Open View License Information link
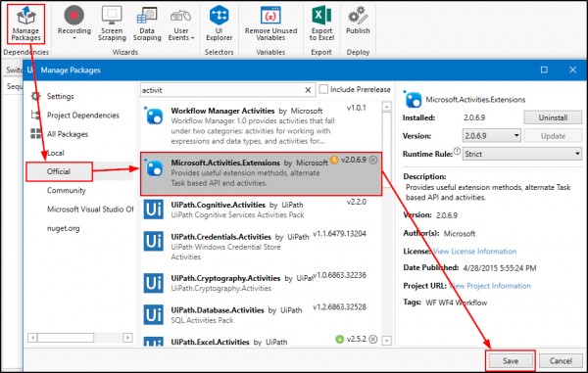 pos(474,251)
